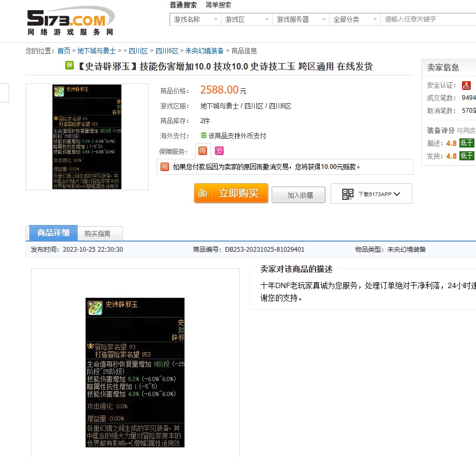The height and width of the screenshot is (457, 476).
Task: Click the 立即购买 buy now button
Action: 231,193
